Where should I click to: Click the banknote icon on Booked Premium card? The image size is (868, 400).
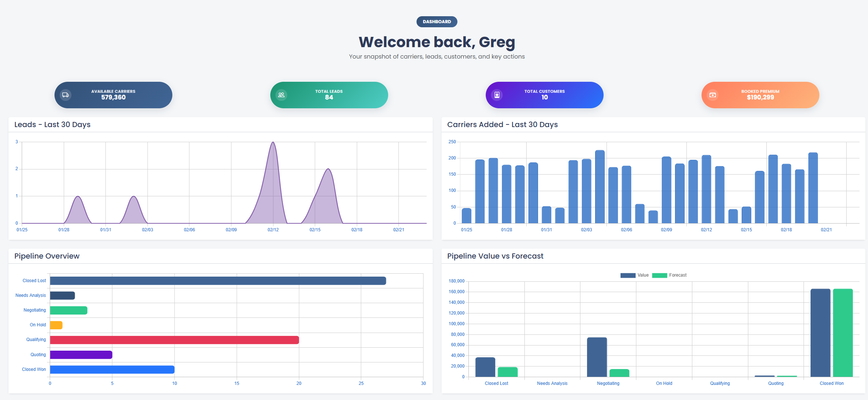pyautogui.click(x=713, y=95)
